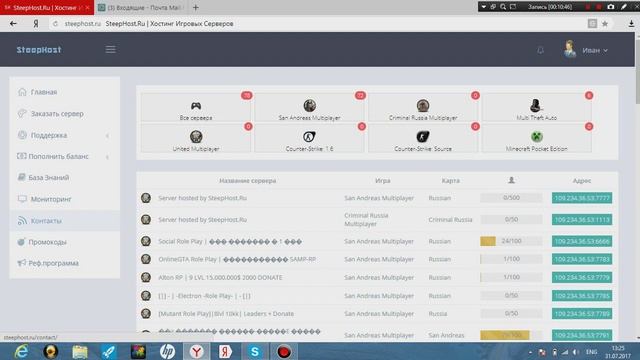This screenshot has height=360, width=640.
Task: Switch to the Mail.ru inbox tab
Action: [141, 7]
